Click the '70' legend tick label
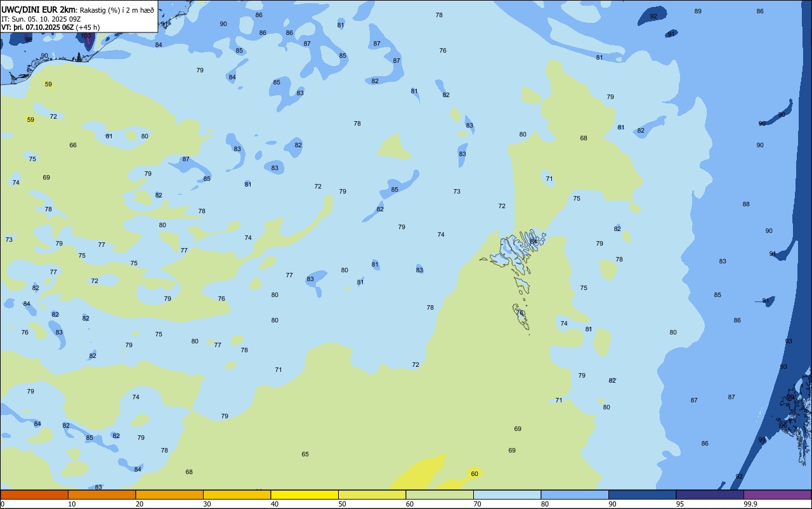Image resolution: width=812 pixels, height=509 pixels. coord(477,504)
